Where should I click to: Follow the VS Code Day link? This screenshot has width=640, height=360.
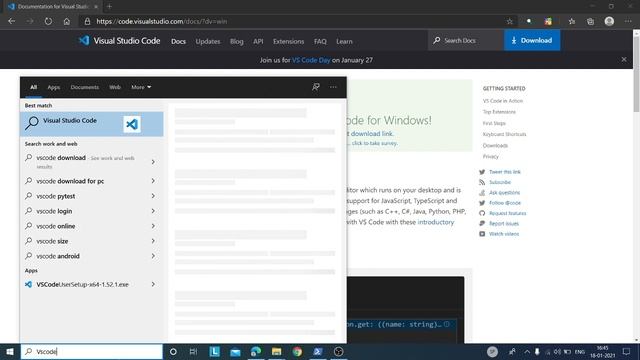tap(311, 60)
